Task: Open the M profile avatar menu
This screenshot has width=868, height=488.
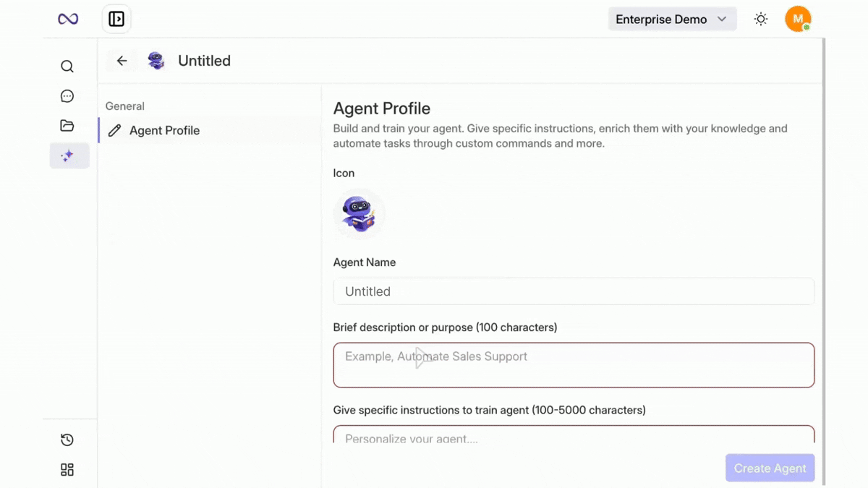Action: (x=798, y=19)
